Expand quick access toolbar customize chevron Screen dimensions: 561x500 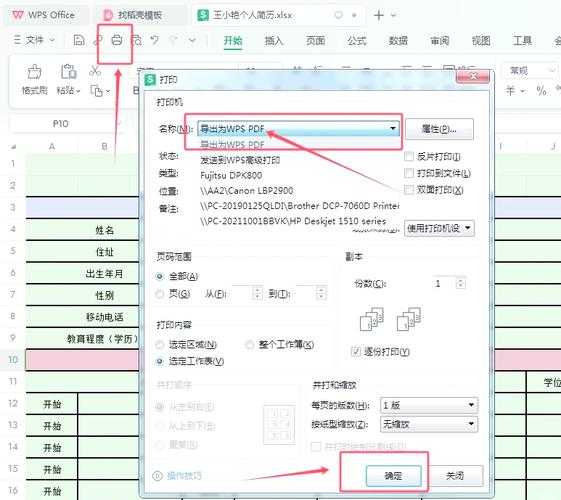[192, 40]
